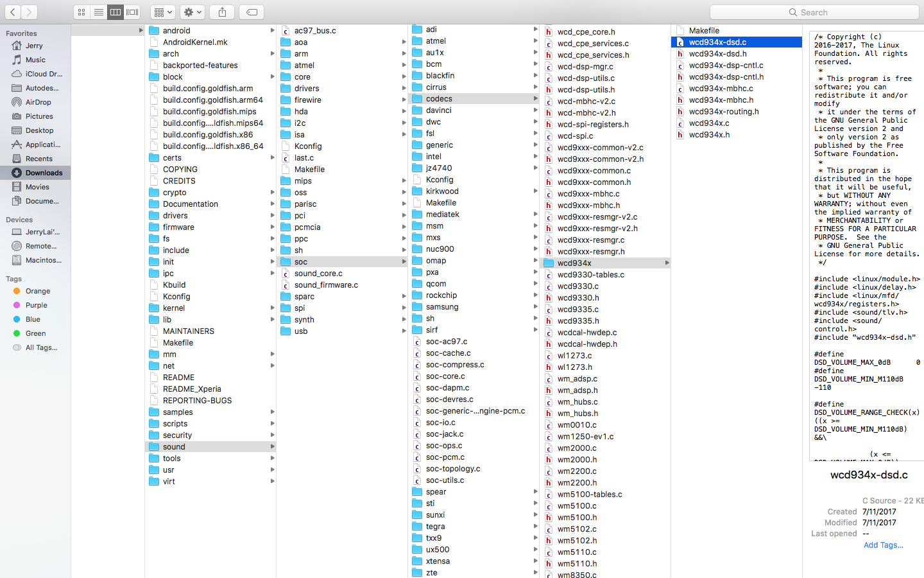Go forward with the toolbar forward arrow
Screen dimensions: 924x578
click(x=30, y=12)
